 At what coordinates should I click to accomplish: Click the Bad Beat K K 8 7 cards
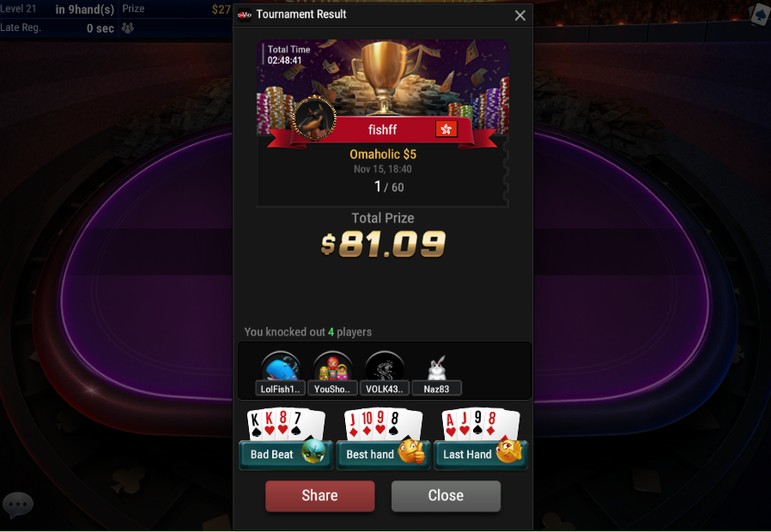(286, 425)
